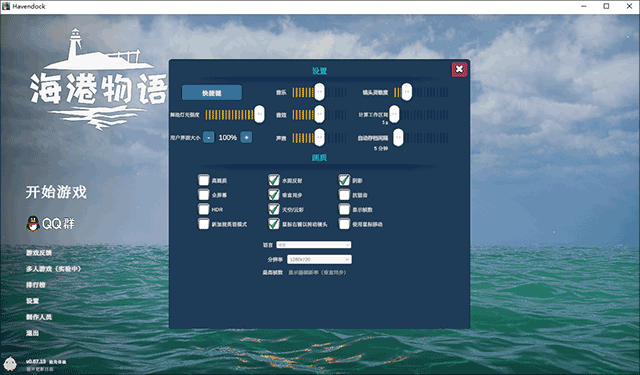Adjust the light intensity slider beside 100% row
Screen dimensions: 640x375
[x=235, y=115]
